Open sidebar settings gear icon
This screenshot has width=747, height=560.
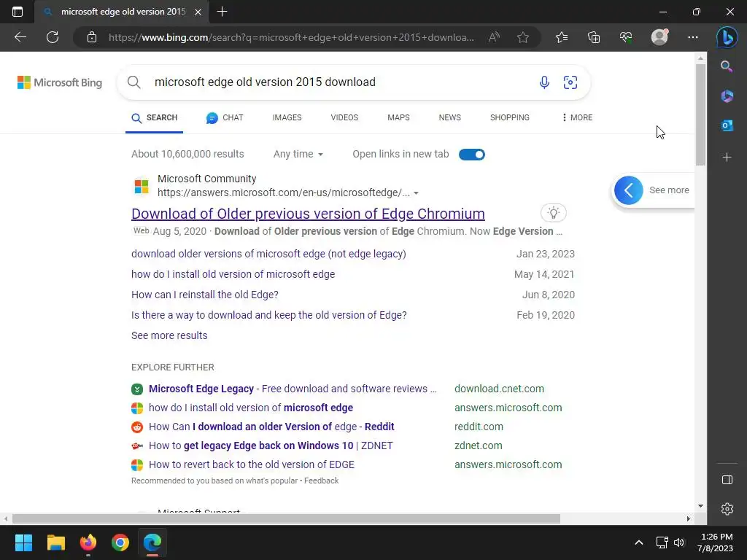tap(727, 509)
